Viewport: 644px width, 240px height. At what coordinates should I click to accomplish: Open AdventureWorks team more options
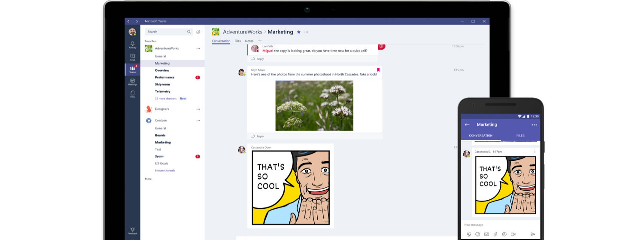pyautogui.click(x=198, y=48)
